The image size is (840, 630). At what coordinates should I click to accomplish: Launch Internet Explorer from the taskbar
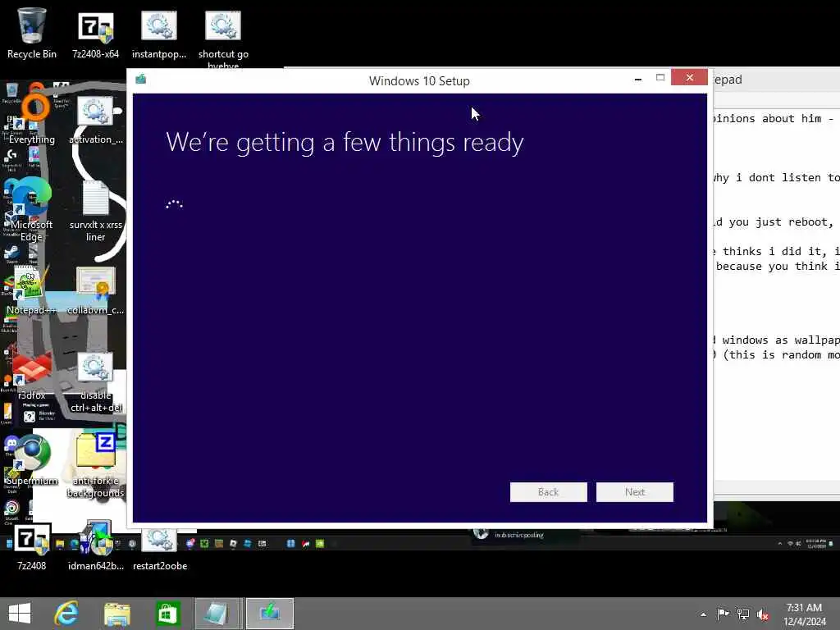click(66, 614)
